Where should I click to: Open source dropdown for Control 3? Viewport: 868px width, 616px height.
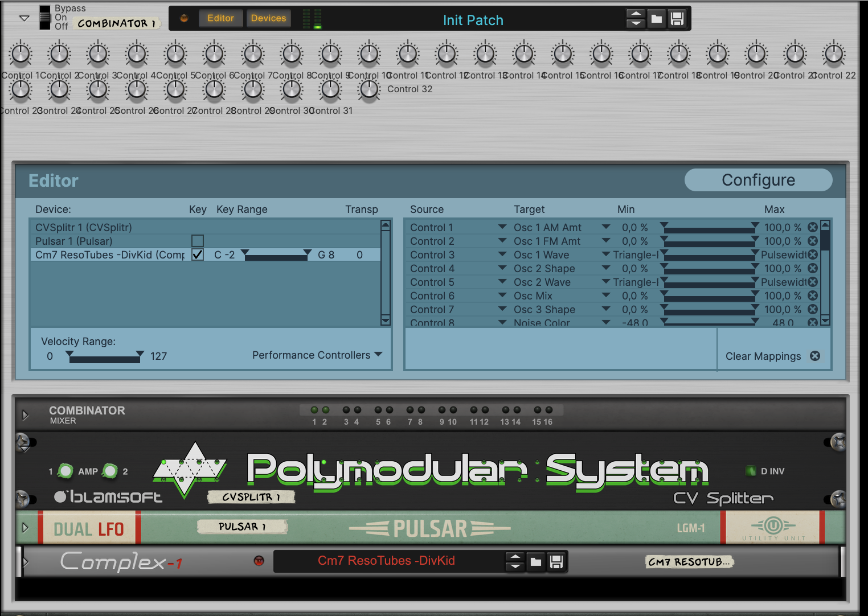[502, 254]
